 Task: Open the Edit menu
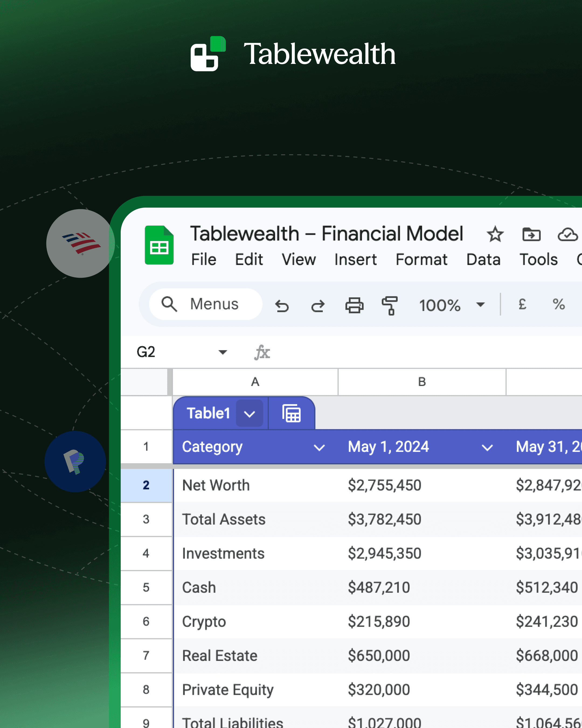tap(249, 260)
